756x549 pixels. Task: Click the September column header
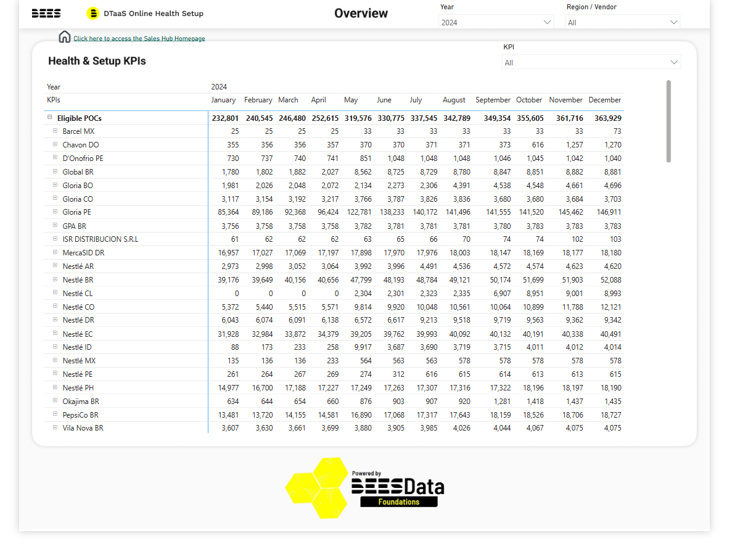[493, 100]
